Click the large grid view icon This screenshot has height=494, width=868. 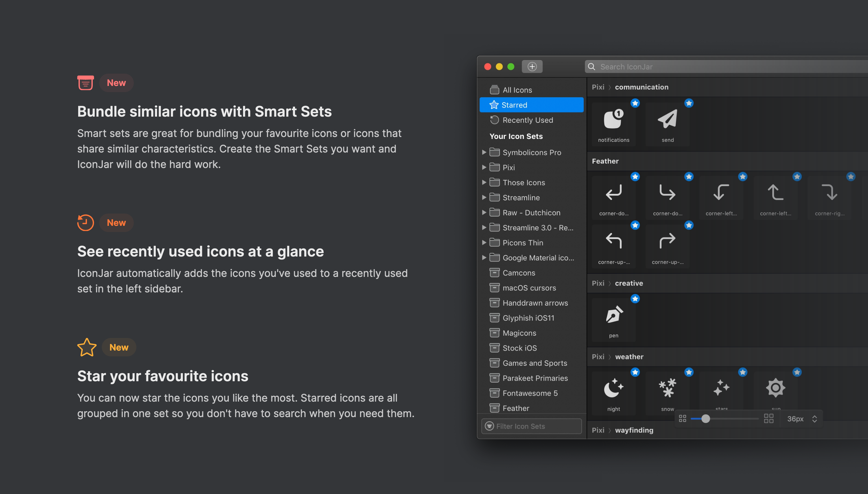coord(768,419)
